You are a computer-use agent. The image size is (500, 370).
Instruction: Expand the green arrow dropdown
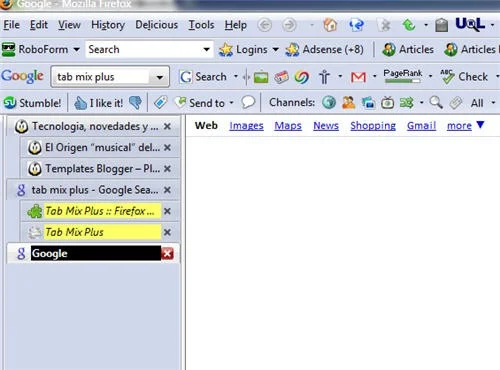point(426,25)
